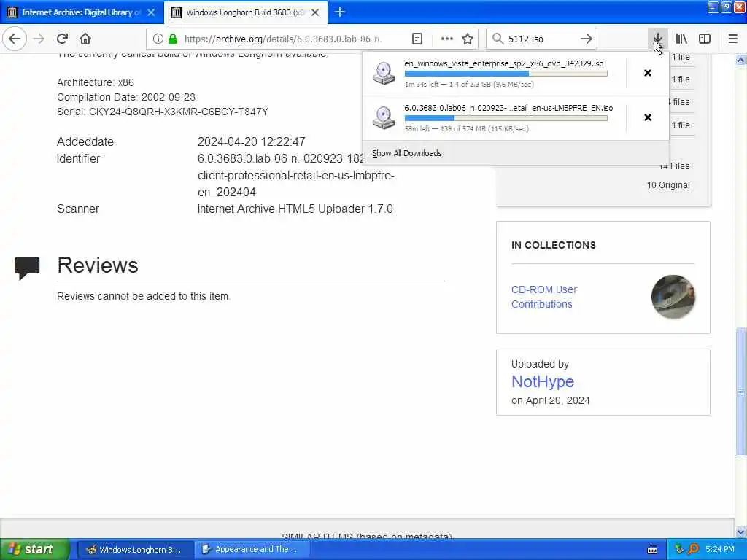This screenshot has width=747, height=560.
Task: Click the keyboard icon in system tray
Action: pos(652,550)
